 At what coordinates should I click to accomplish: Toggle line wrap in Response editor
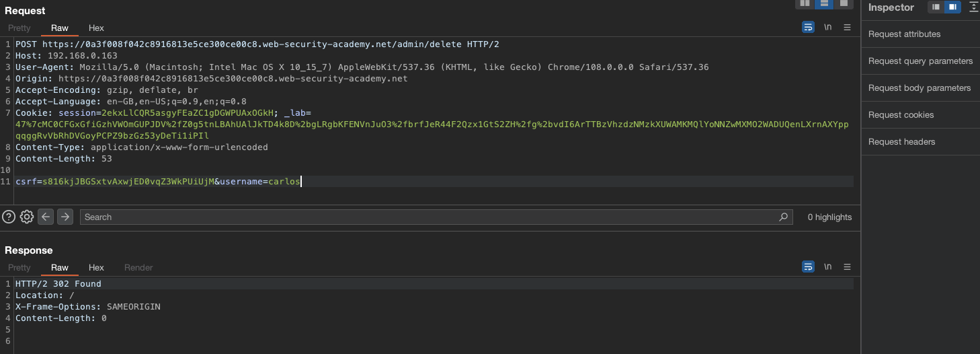pos(808,267)
